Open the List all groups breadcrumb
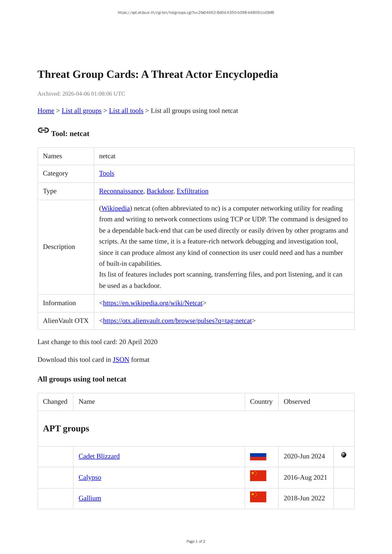This screenshot has width=392, height=554. 81,111
